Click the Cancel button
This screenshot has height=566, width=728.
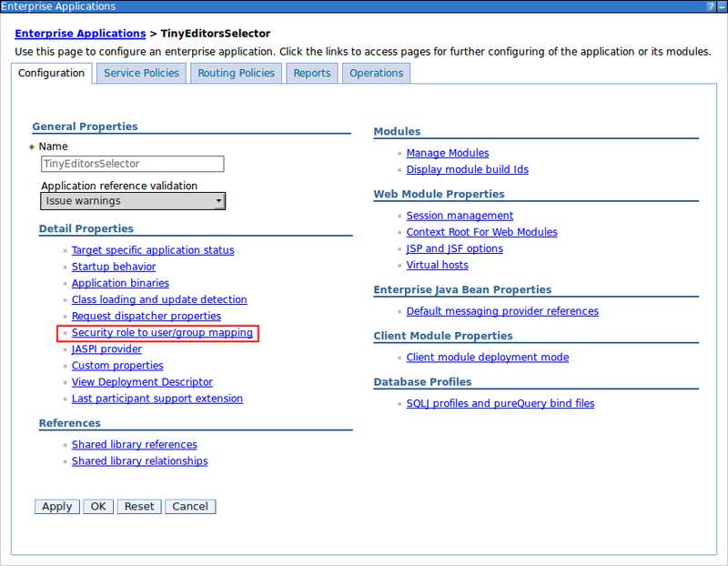pyautogui.click(x=189, y=506)
